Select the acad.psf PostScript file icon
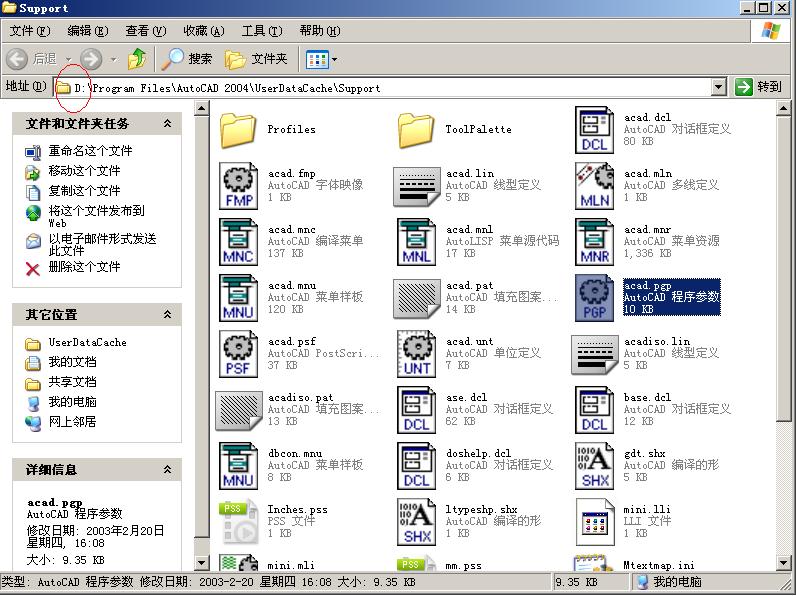797x596 pixels. 238,354
